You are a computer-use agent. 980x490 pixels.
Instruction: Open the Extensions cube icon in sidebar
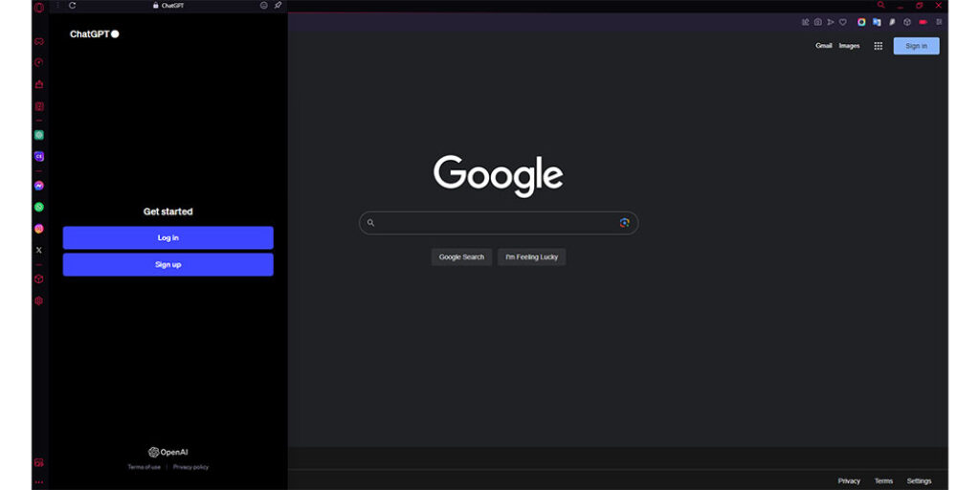click(38, 278)
